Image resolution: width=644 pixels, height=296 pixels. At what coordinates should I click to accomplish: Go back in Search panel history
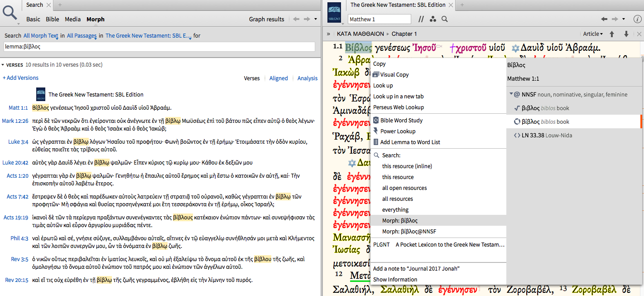coord(296,19)
